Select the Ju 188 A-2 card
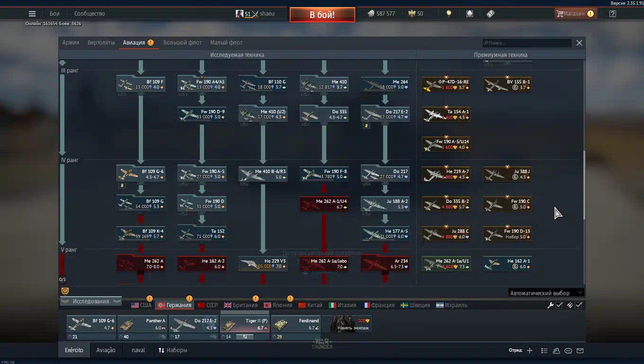Viewport: 644px width, 364px height. pyautogui.click(x=385, y=204)
